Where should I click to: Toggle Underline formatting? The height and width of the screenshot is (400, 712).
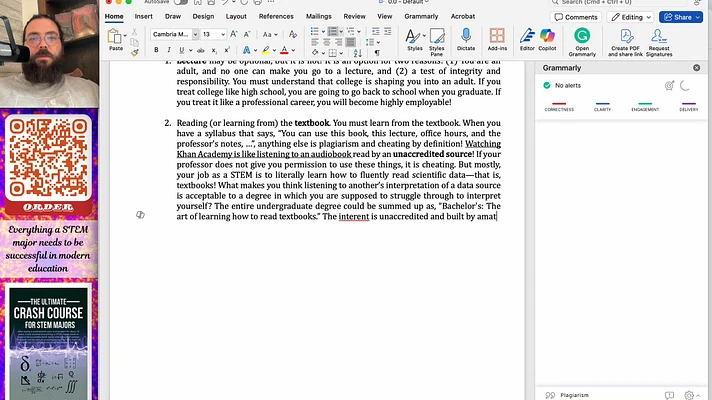182,50
